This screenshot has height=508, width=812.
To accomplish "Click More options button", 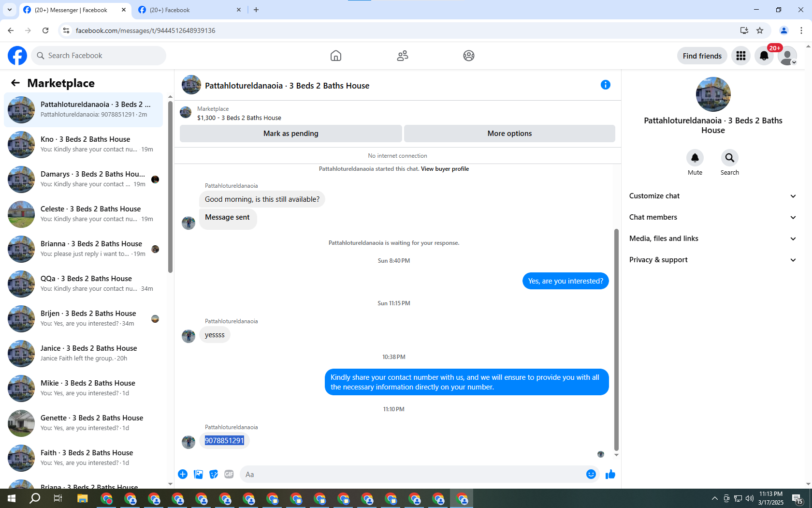I will click(509, 134).
